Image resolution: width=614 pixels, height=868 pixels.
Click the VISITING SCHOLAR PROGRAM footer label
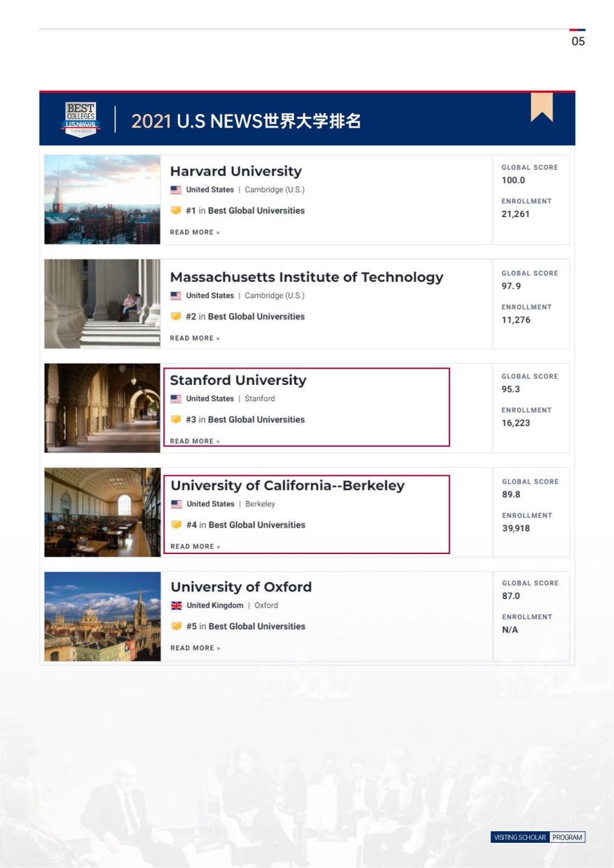[x=538, y=837]
